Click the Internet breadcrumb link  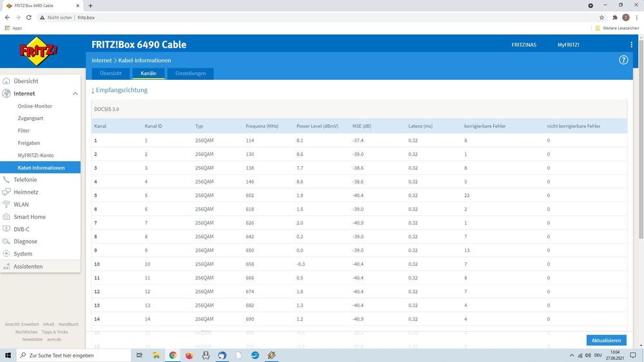pyautogui.click(x=101, y=61)
